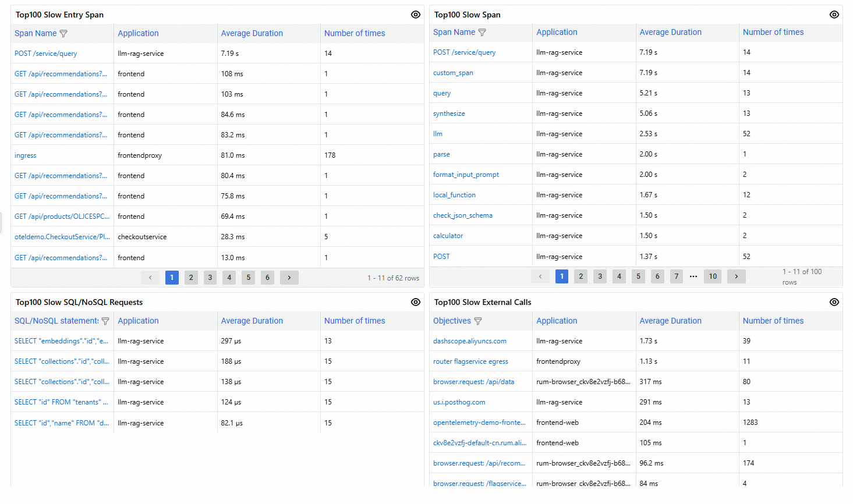Open browser.request: /api/data link
Screen dimensions: 853x504
(x=474, y=382)
